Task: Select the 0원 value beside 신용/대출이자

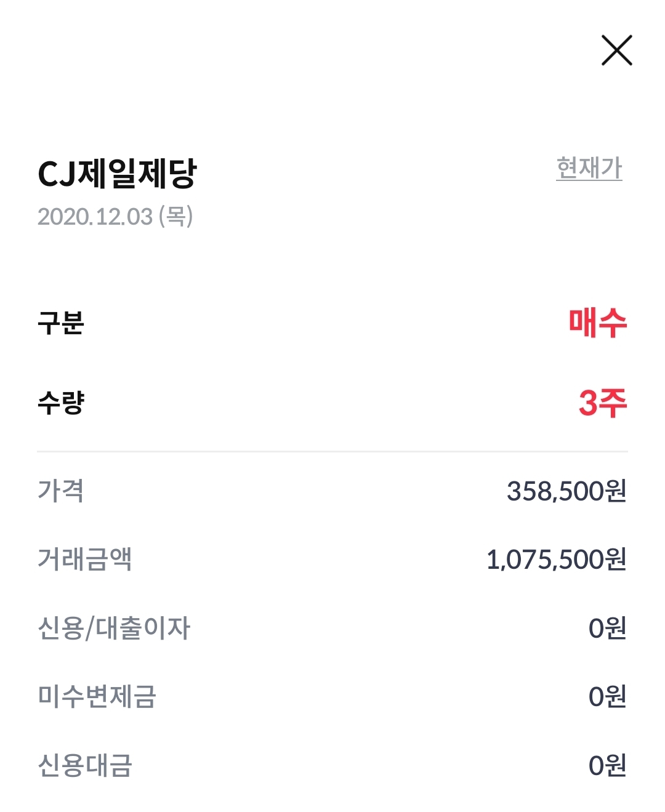Action: pyautogui.click(x=608, y=629)
